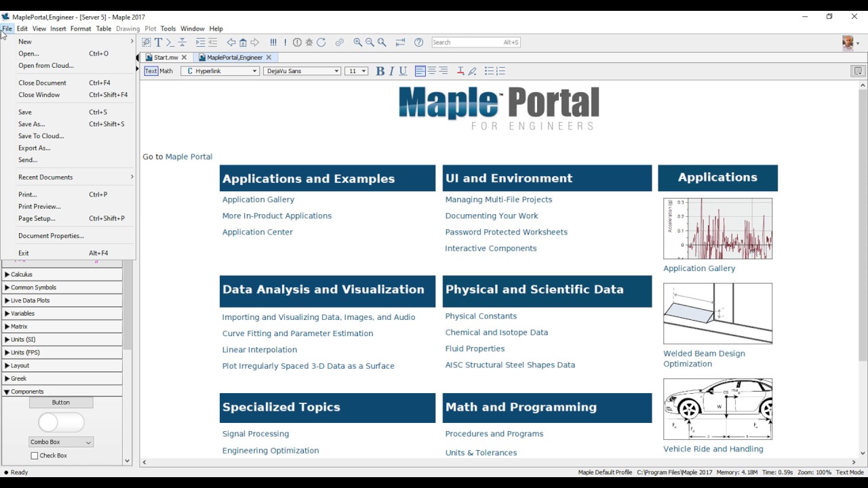Flip the toggle switch component in palette
Image resolution: width=868 pixels, height=488 pixels.
tap(61, 422)
